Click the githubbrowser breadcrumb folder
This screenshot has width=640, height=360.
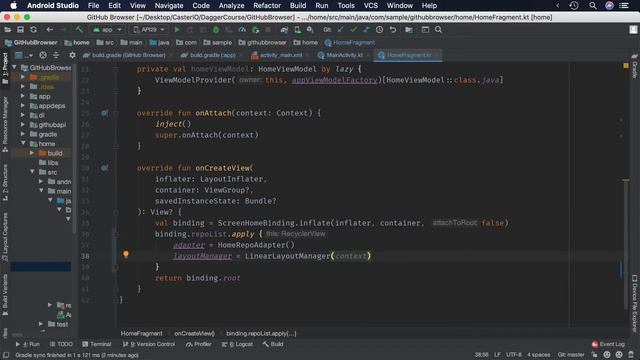262,42
